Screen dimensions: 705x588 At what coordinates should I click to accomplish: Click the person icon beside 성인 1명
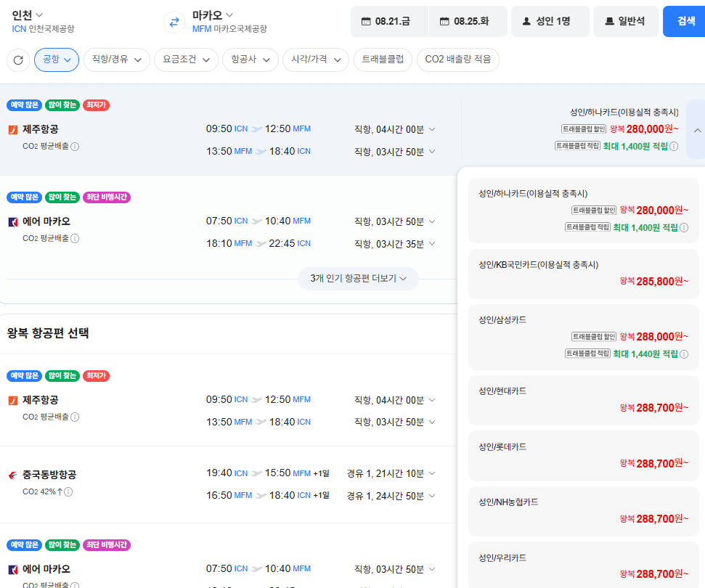(x=526, y=21)
